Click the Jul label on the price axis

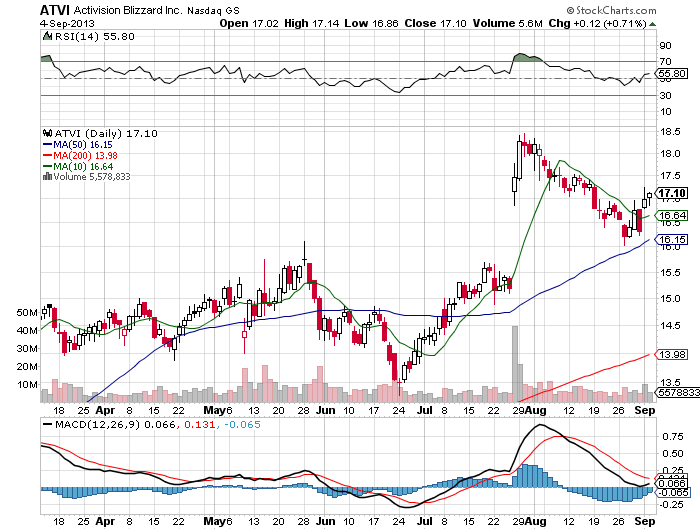click(x=425, y=410)
